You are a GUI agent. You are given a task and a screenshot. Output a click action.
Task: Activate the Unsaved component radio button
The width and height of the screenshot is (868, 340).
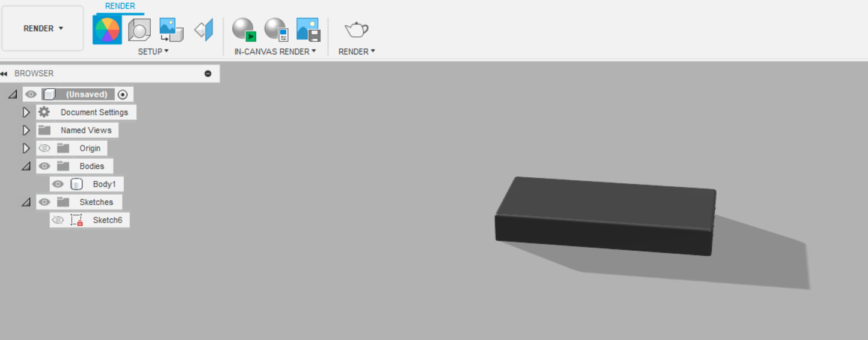[123, 95]
